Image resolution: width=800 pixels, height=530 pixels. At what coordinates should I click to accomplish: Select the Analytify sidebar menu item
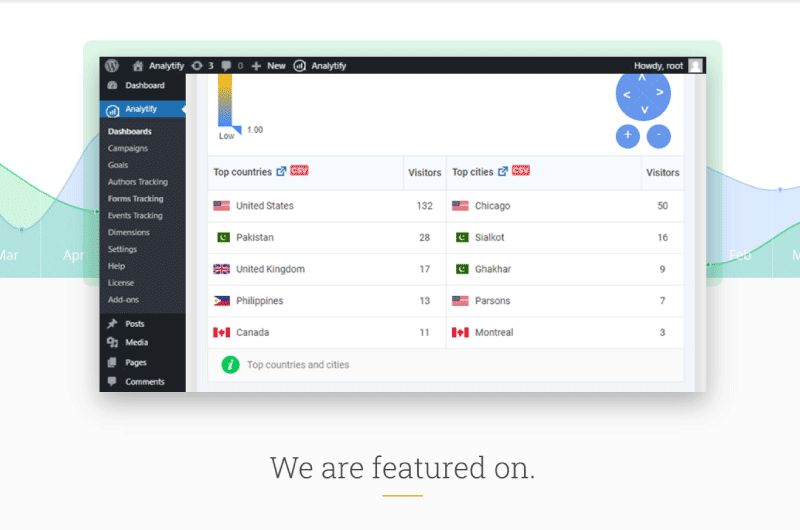[x=142, y=109]
